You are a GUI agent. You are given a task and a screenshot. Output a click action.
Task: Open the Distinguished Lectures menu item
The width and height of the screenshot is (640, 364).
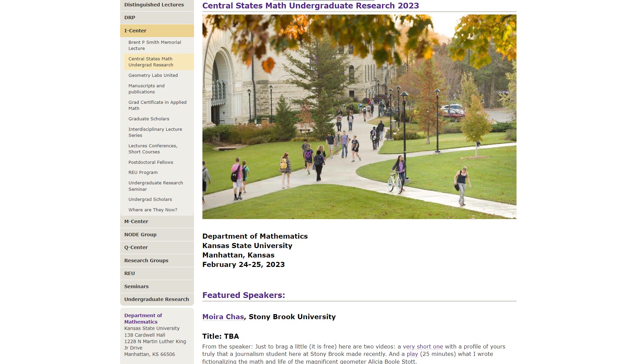pyautogui.click(x=154, y=5)
